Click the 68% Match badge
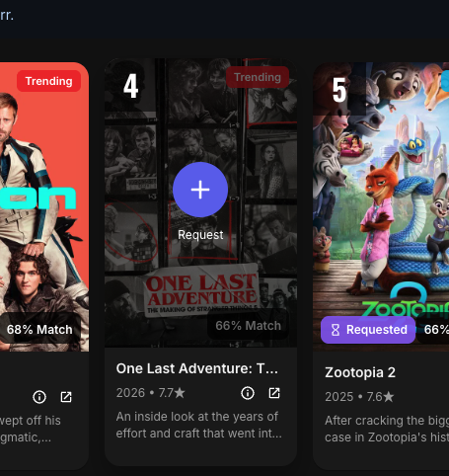This screenshot has height=476, width=449. tap(39, 330)
